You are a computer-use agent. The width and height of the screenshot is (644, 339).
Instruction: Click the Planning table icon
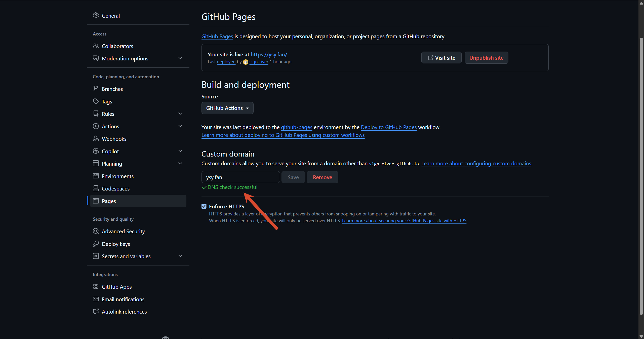tap(96, 164)
